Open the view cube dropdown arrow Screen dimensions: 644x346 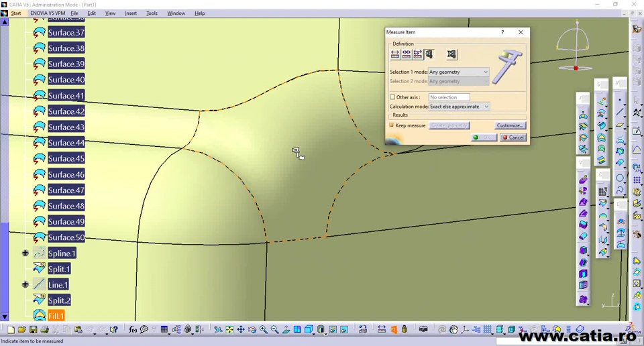(313, 334)
